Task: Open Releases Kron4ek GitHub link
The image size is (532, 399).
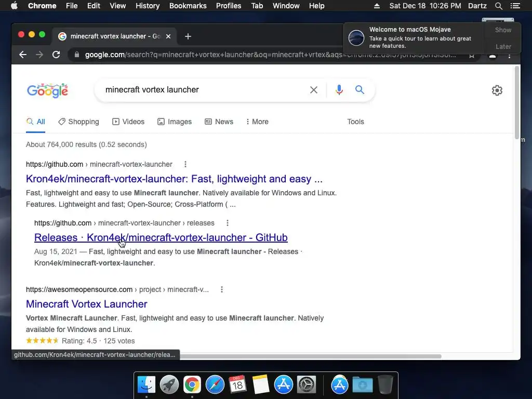Action: 161,237
